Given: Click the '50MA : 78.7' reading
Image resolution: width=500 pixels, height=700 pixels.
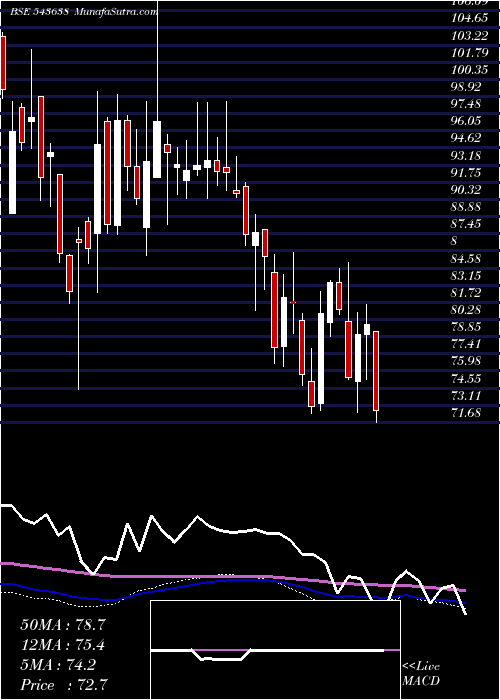Looking at the screenshot, I should 63,625.
